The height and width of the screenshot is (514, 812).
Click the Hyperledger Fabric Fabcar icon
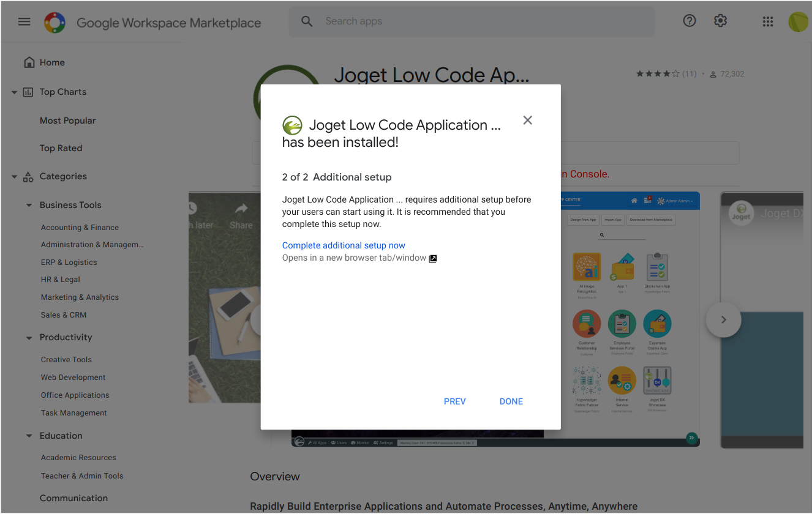pyautogui.click(x=587, y=380)
